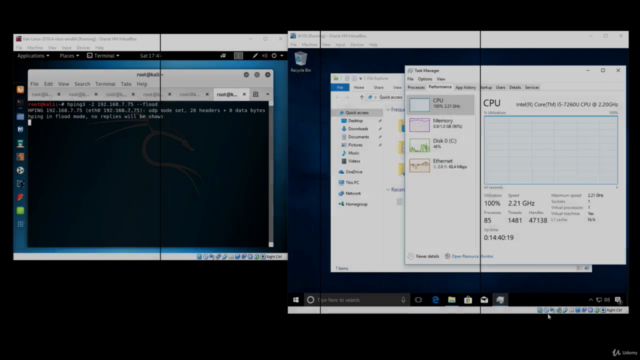Image resolution: width=640 pixels, height=360 pixels.
Task: Select Downloads in File Explorer sidebar
Action: (358, 129)
